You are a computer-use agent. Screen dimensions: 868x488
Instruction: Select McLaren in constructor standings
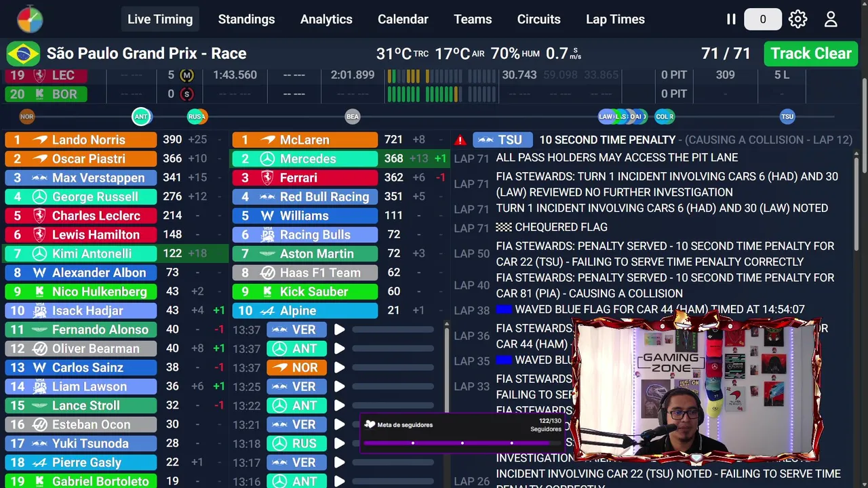pyautogui.click(x=305, y=140)
